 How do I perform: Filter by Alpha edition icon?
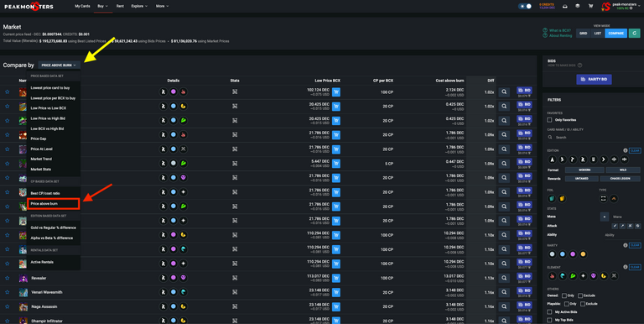click(553, 159)
